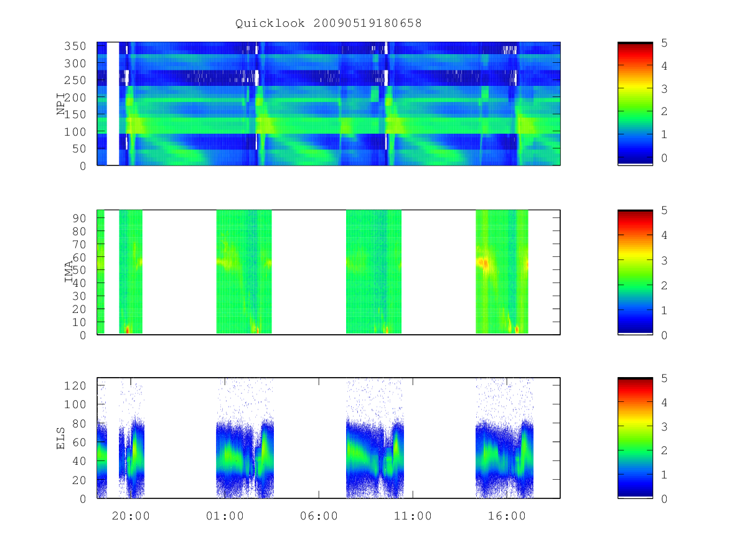Click the 5 label on NPI colorbar
Viewport: 747px width, 560px height.
[x=665, y=42]
